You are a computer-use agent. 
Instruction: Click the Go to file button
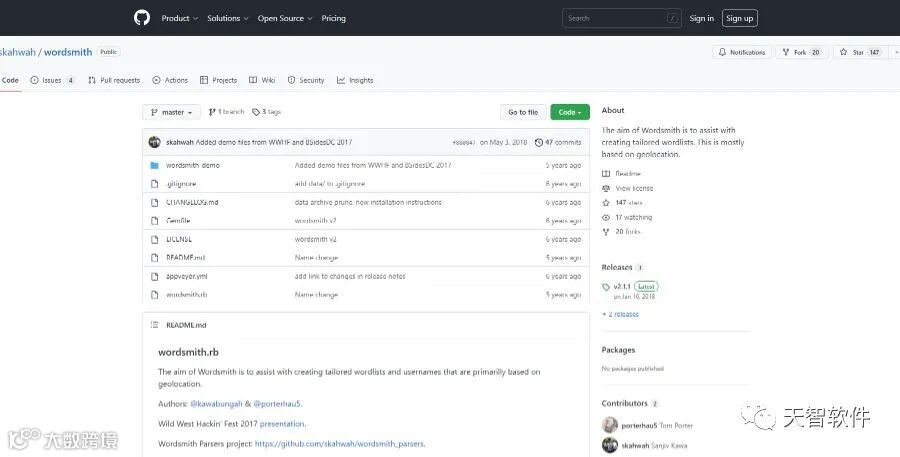[523, 113]
